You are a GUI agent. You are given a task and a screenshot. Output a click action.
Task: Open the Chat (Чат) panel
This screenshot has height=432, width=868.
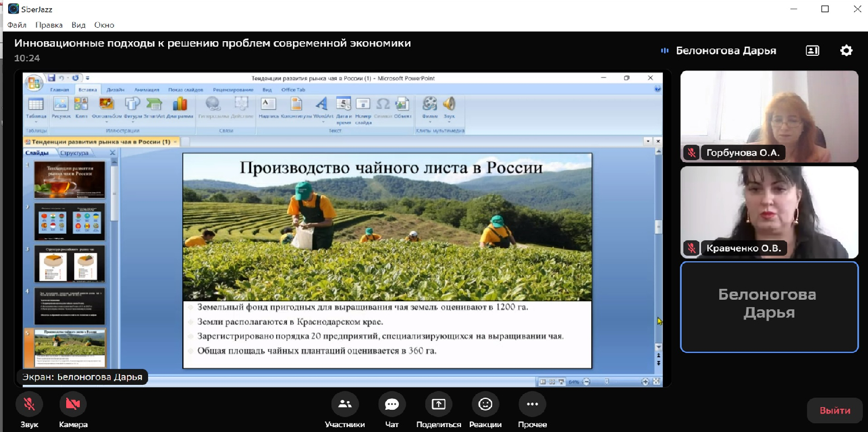(x=392, y=404)
